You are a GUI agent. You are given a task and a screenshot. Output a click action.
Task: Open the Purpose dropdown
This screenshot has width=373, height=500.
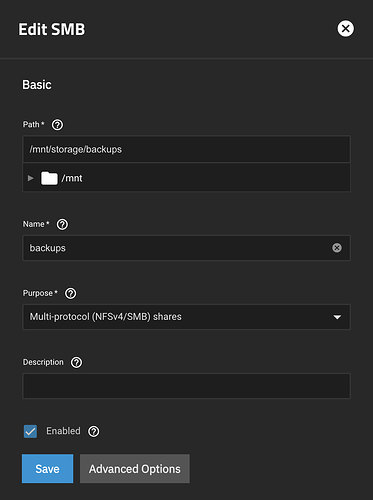click(x=186, y=317)
